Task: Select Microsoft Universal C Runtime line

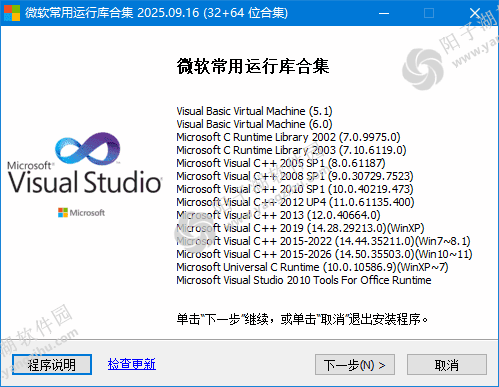Action: (312, 267)
